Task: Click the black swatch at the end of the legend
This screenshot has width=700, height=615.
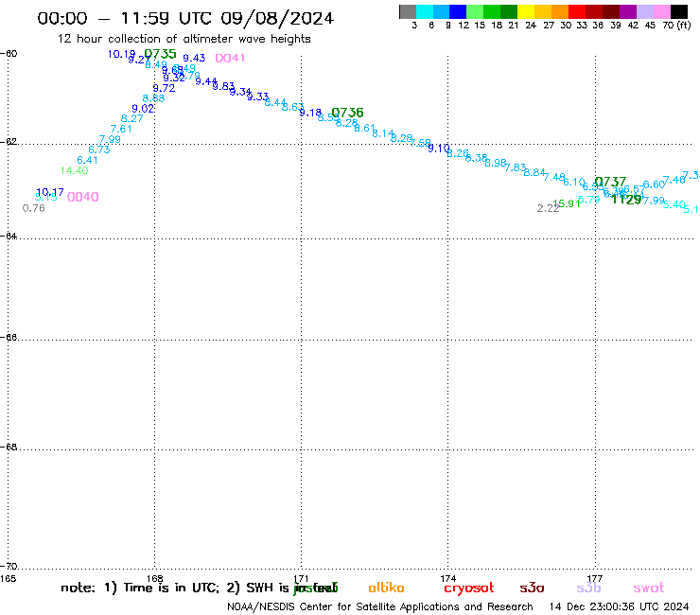Action: [679, 11]
